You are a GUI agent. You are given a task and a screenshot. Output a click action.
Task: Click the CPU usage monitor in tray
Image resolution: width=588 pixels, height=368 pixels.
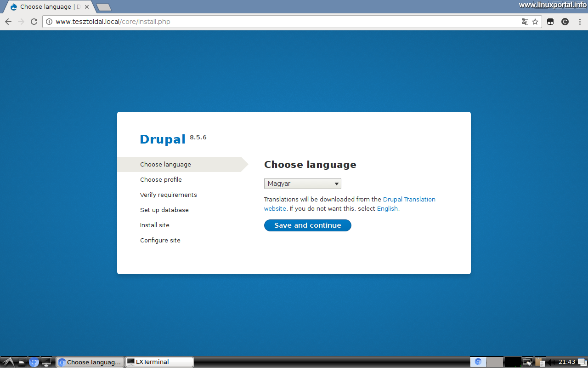(513, 362)
